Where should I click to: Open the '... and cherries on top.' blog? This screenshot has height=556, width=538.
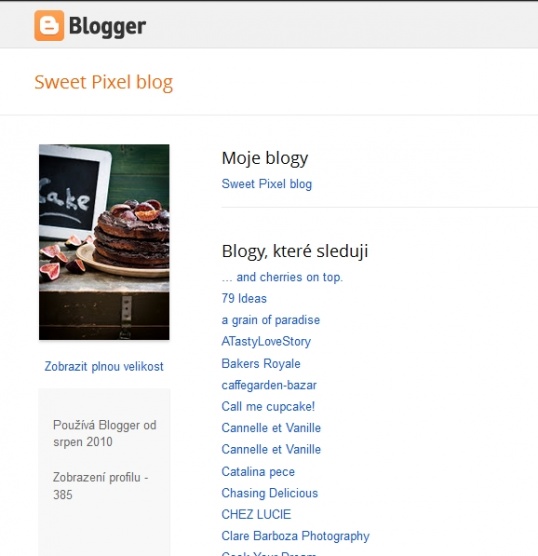coord(282,277)
